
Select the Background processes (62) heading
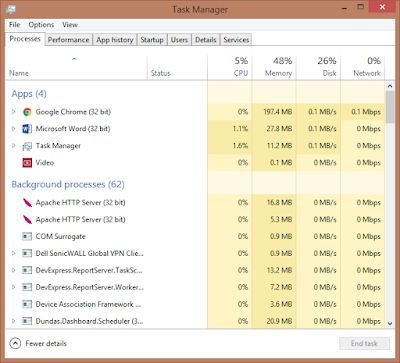68,185
